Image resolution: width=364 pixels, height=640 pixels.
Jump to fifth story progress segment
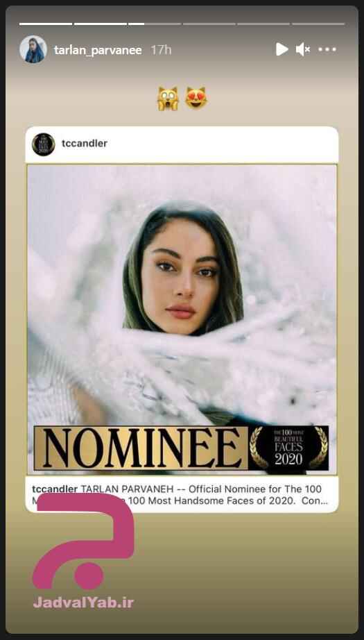[263, 24]
